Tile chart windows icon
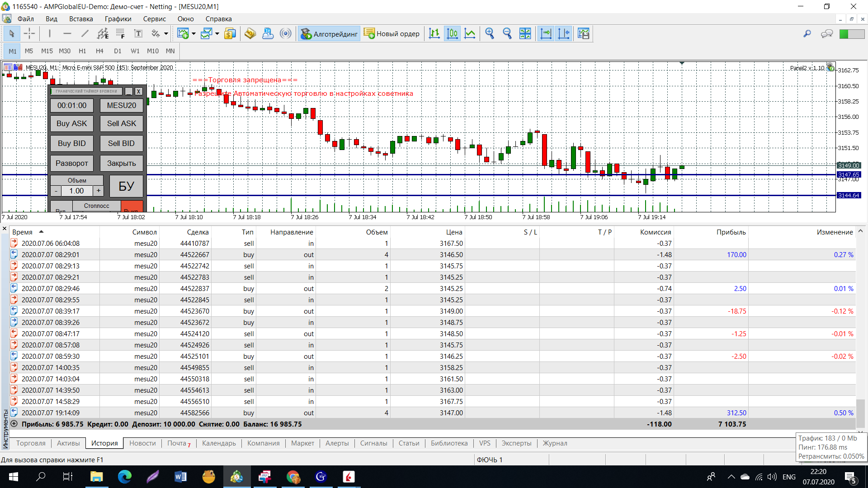This screenshot has width=868, height=488. pos(525,33)
